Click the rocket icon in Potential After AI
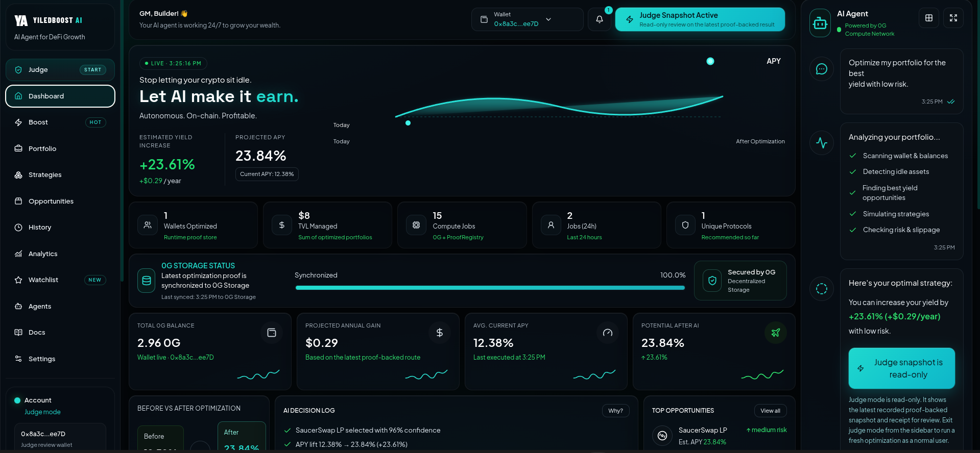 (775, 333)
